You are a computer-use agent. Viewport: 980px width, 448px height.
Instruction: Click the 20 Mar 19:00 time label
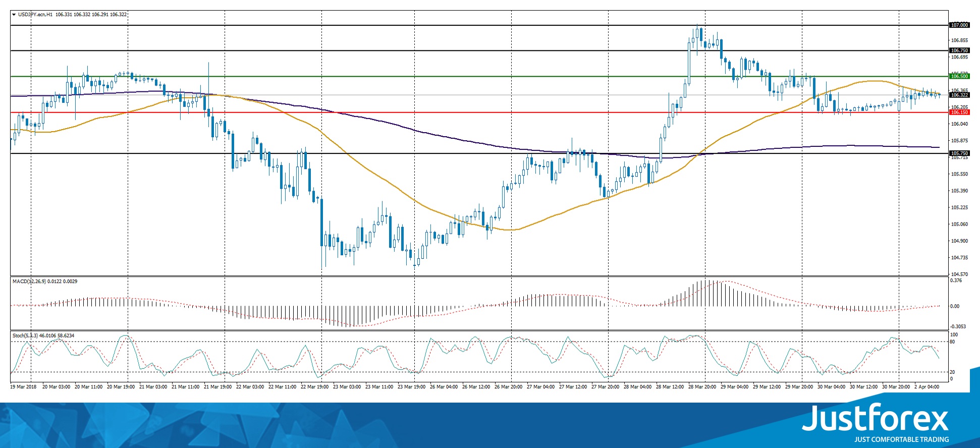click(121, 387)
